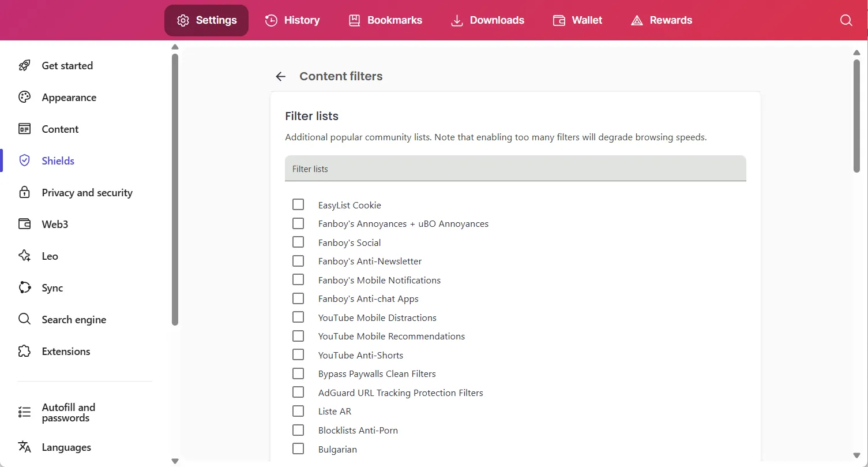Open Web3 via its wallet-card icon
The height and width of the screenshot is (467, 868).
[x=24, y=224]
